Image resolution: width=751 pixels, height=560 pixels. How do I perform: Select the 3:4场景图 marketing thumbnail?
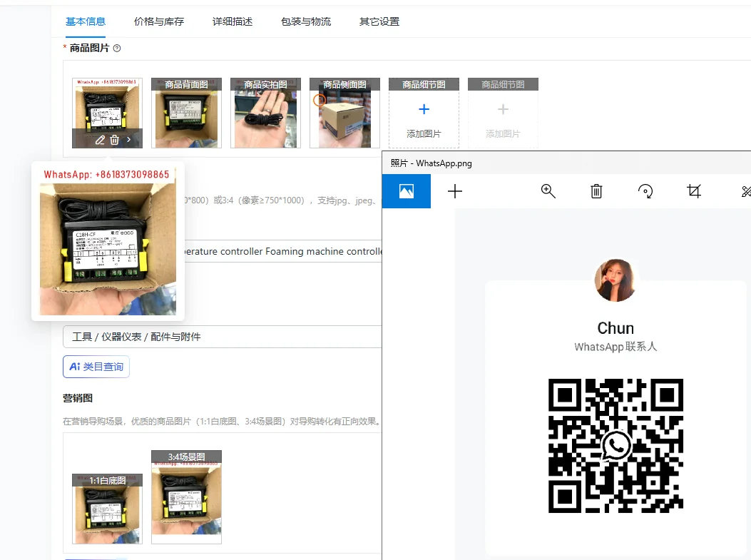[186, 497]
